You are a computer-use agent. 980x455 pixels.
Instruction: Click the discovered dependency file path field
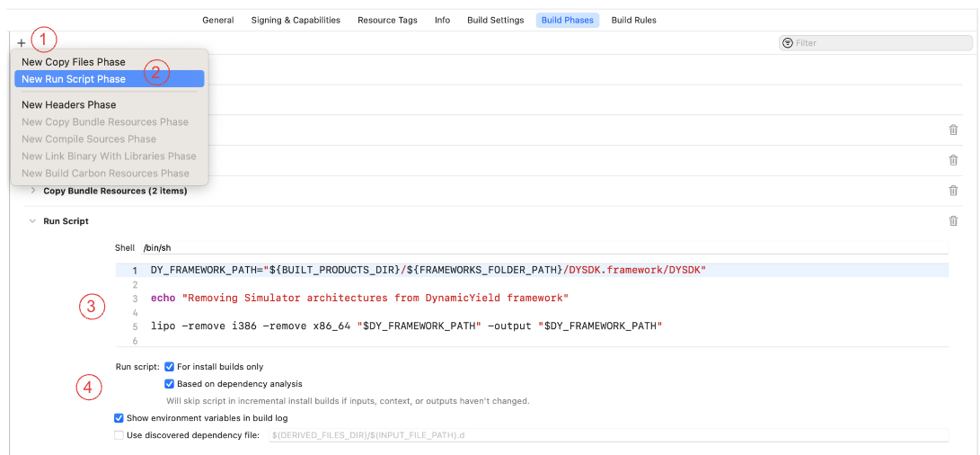[x=609, y=435]
